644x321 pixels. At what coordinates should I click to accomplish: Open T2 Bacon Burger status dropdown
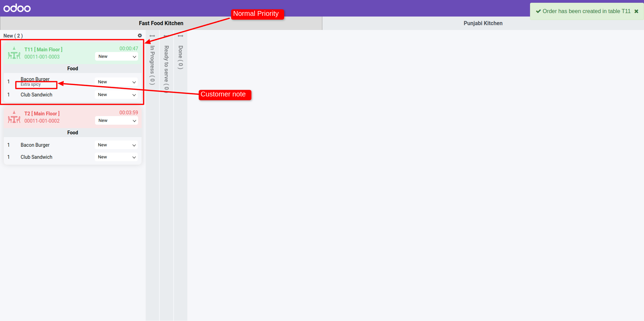(x=116, y=145)
